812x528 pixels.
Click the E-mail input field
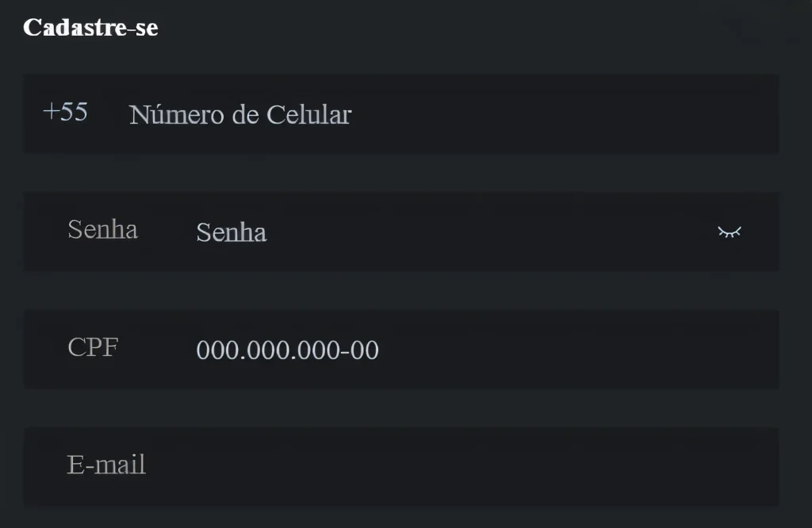[401, 467]
